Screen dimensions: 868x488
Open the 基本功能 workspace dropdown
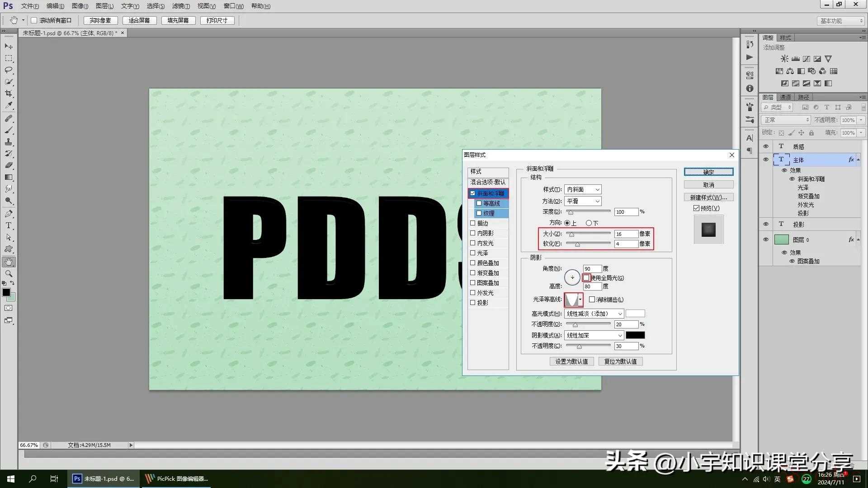point(841,21)
